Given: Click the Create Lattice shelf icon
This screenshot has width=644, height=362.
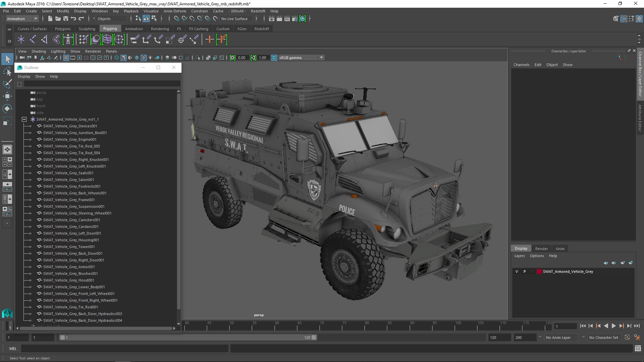Looking at the screenshot, I should pos(107,40).
